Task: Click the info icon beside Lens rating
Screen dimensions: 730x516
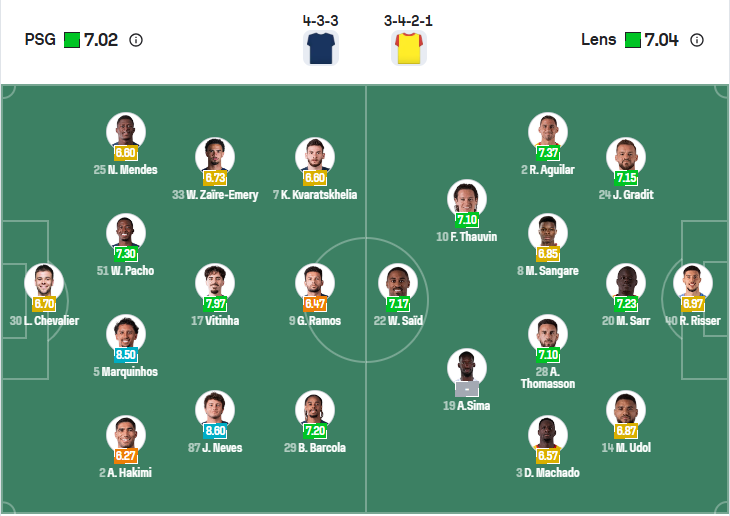Action: click(x=697, y=41)
